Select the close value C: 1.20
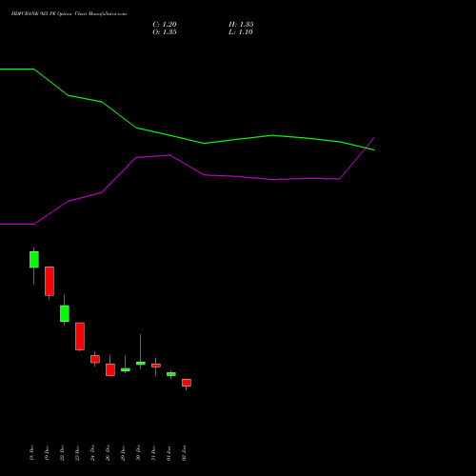Image resolution: width=476 pixels, height=476 pixels. point(165,25)
